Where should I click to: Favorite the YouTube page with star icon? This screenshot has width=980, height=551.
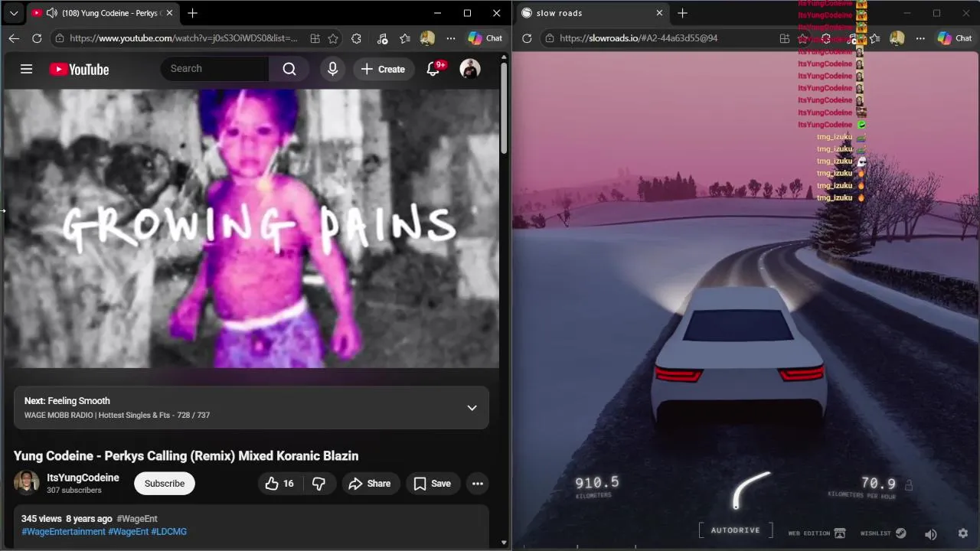(333, 38)
